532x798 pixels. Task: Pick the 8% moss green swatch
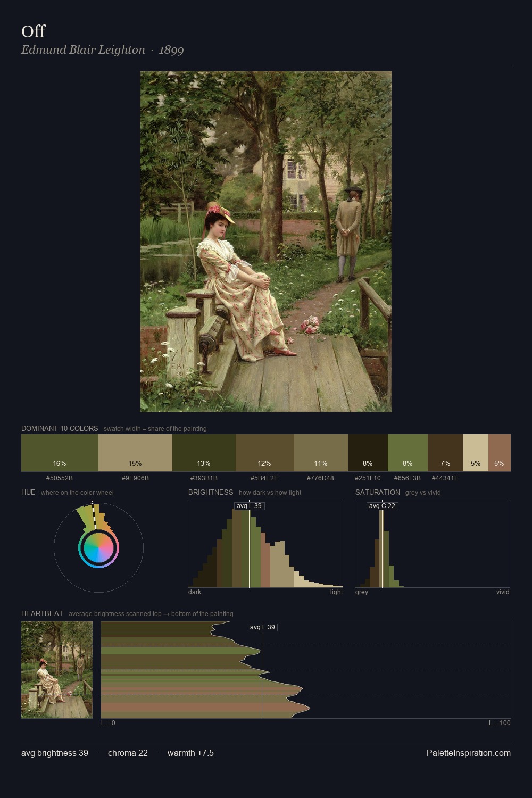pos(408,453)
